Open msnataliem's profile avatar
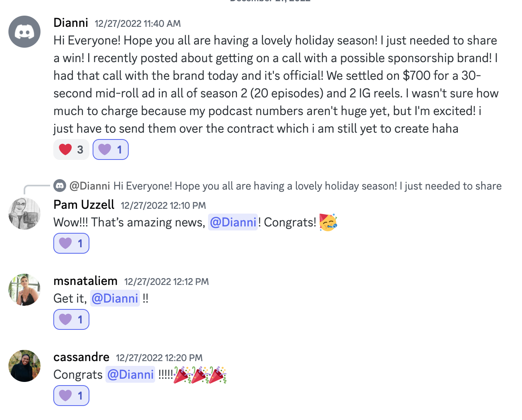The width and height of the screenshot is (522, 420). 24,290
